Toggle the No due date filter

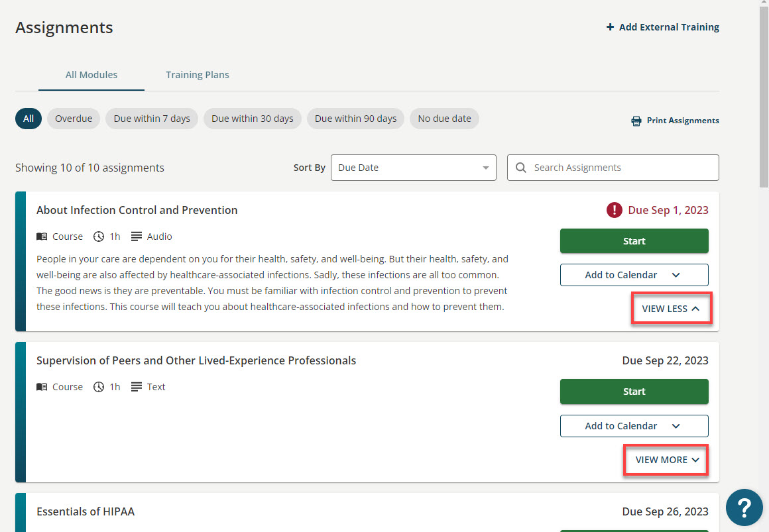point(444,118)
